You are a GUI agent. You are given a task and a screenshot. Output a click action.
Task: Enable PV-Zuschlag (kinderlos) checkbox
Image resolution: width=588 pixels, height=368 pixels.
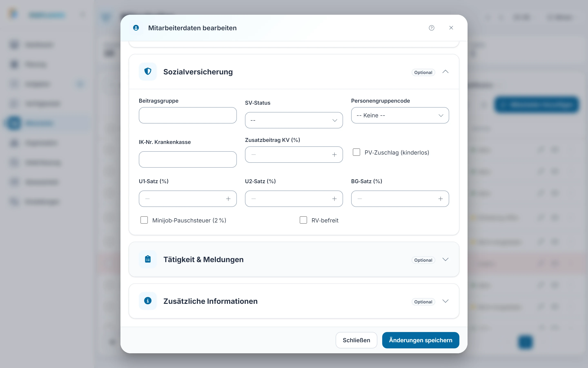(x=356, y=152)
